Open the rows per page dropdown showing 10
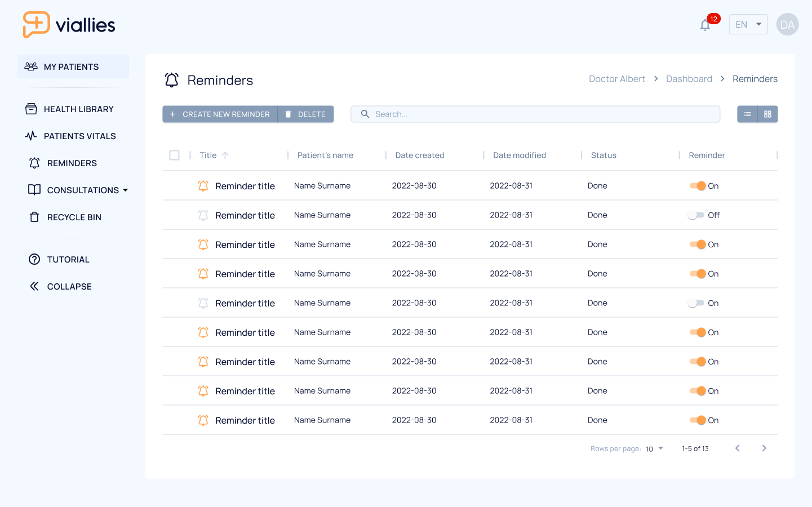This screenshot has height=507, width=812. (x=655, y=449)
